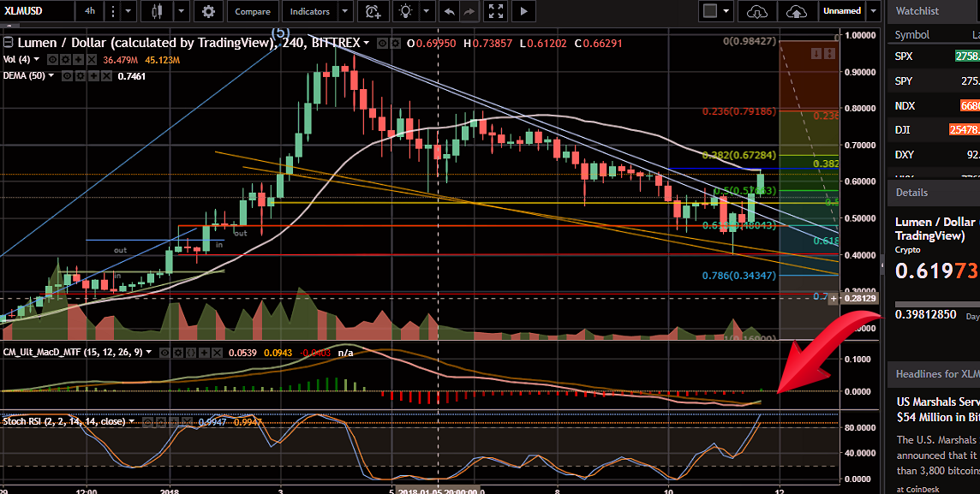Expand the chart style dropdown arrow

pos(182,10)
